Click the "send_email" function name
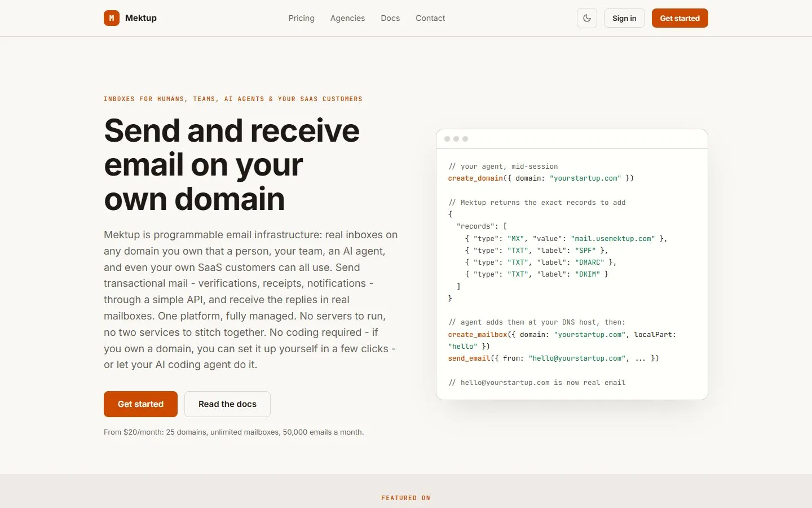This screenshot has height=508, width=812. (469, 358)
